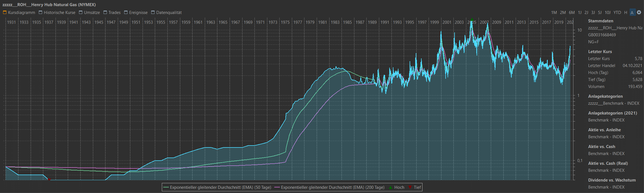
Task: Enable the Trades checkbox
Action: [105, 12]
